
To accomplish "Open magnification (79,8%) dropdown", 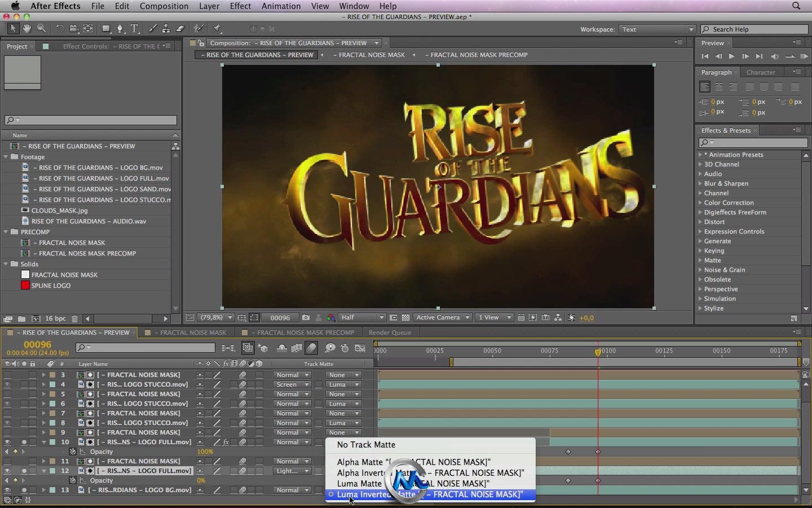I will point(215,318).
